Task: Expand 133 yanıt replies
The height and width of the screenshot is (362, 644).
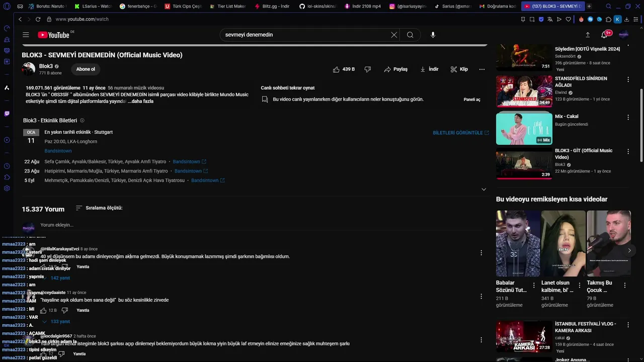Action: click(57, 322)
